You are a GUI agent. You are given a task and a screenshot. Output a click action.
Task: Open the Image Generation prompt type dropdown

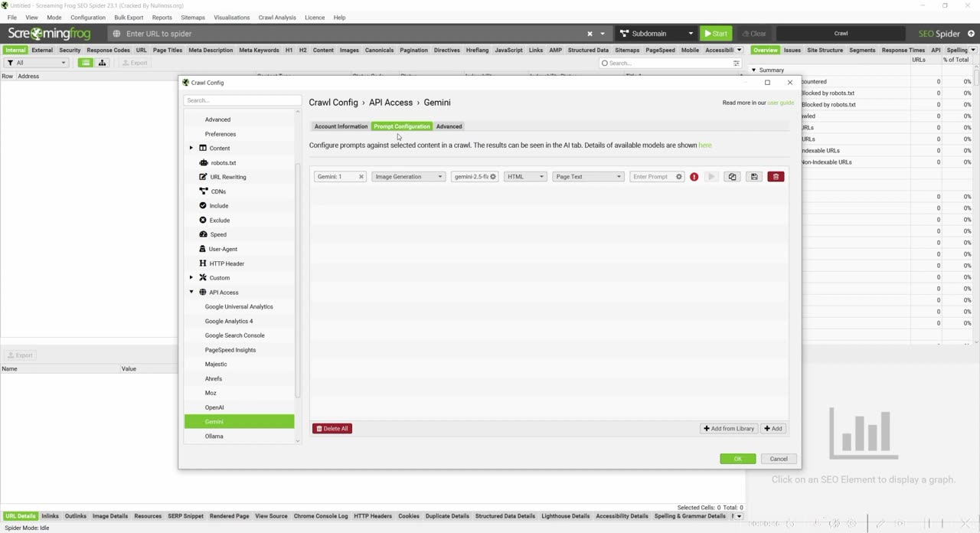click(408, 177)
